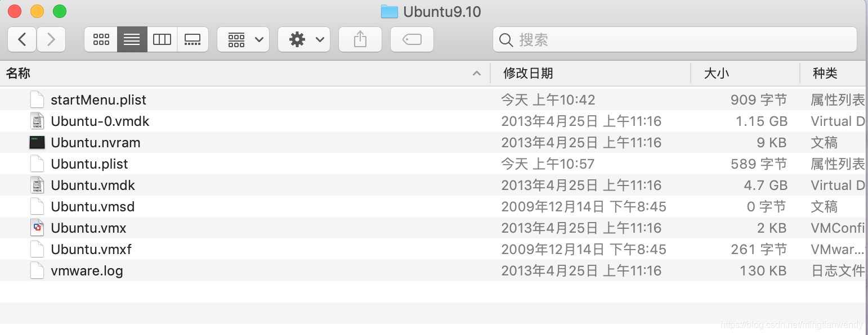868x335 pixels.
Task: Click the file name Ubuntu-0.vmdk
Action: tap(100, 121)
